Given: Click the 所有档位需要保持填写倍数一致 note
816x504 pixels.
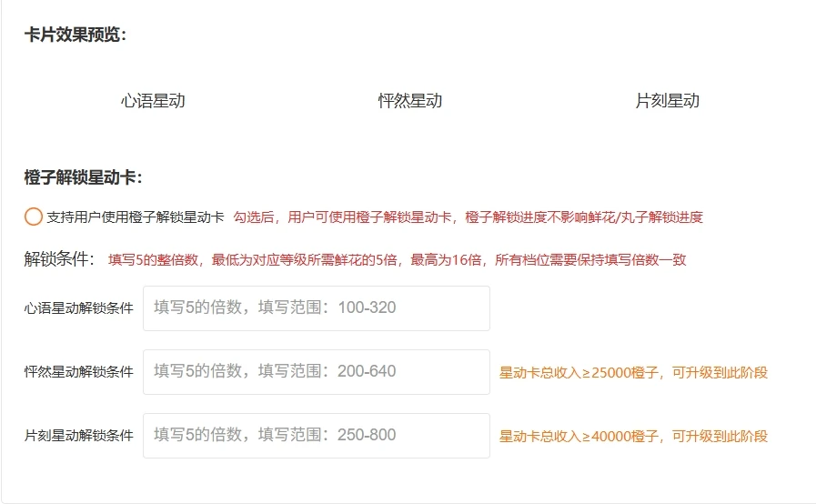Looking at the screenshot, I should (590, 260).
